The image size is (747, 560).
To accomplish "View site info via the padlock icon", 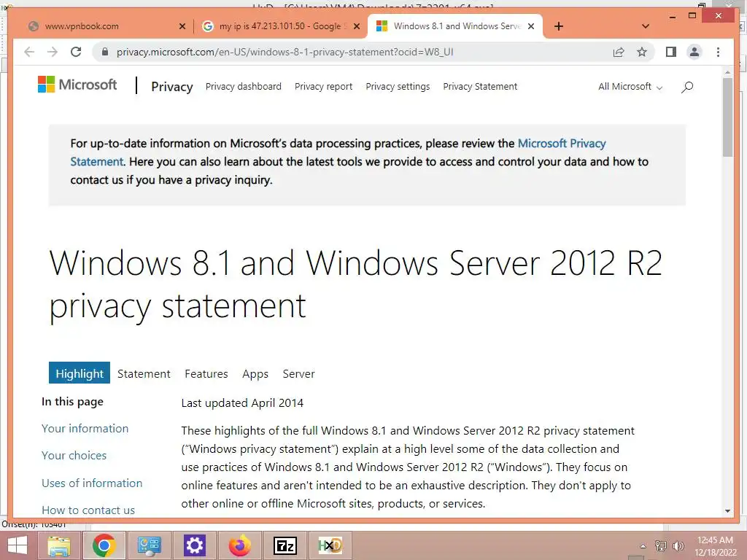I will pyautogui.click(x=105, y=52).
